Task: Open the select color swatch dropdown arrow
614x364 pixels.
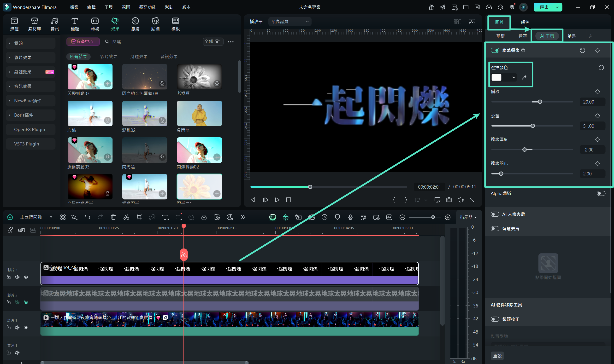Action: (x=514, y=77)
